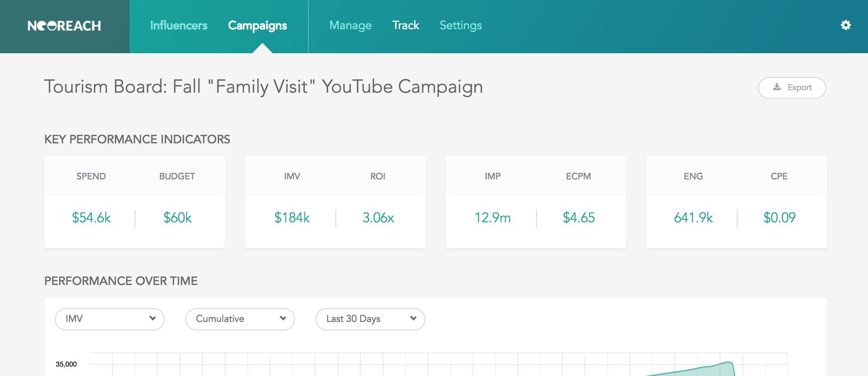Select the $4.65 ECPM value
868x376 pixels.
tap(579, 218)
